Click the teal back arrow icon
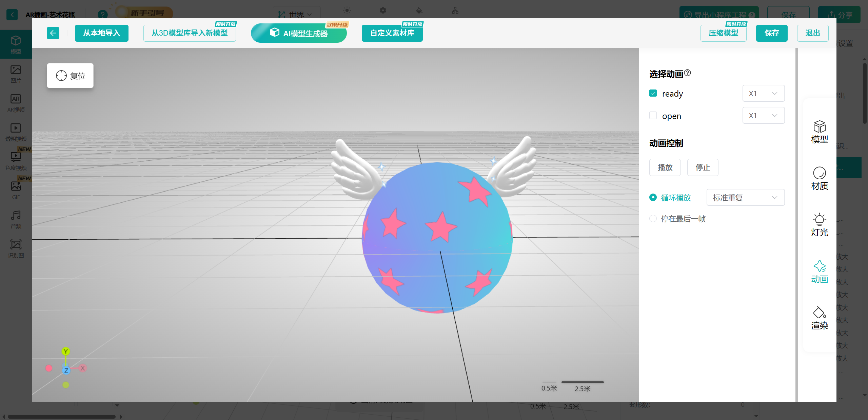 [53, 33]
